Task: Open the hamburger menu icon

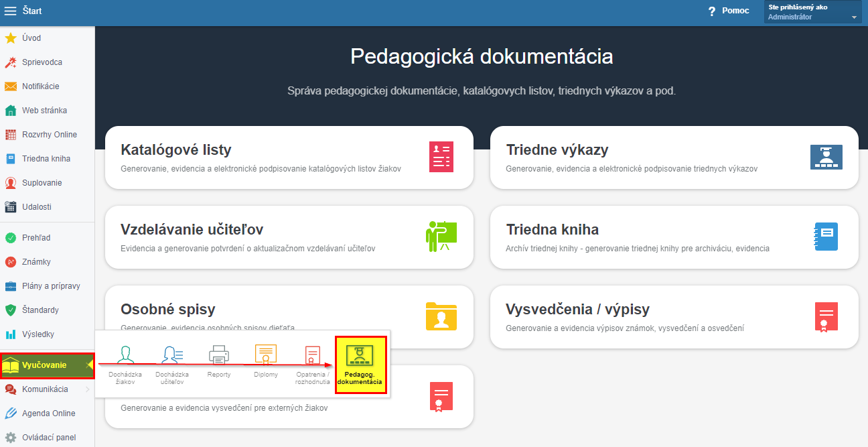Action: [11, 11]
